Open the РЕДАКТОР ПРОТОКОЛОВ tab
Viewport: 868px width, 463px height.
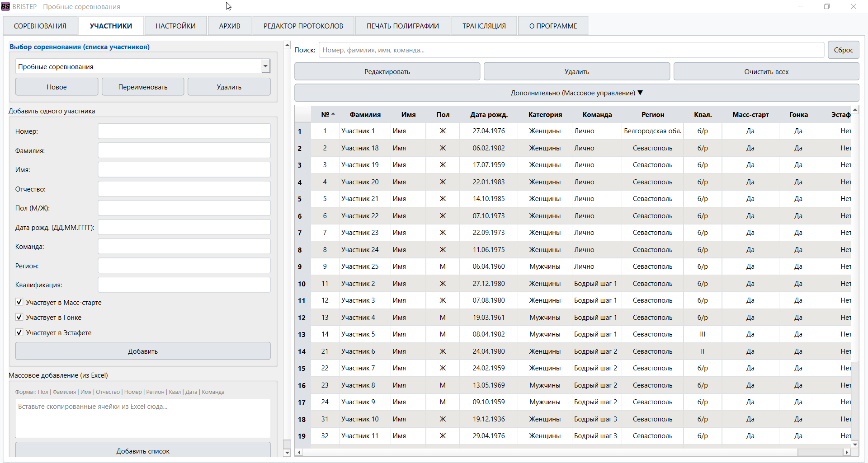pos(303,26)
